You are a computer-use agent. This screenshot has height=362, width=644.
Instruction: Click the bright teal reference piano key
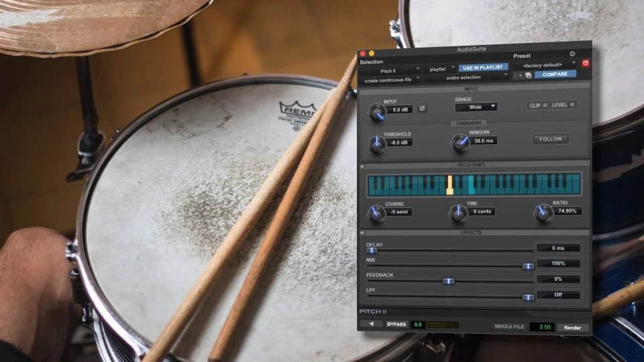point(472,185)
